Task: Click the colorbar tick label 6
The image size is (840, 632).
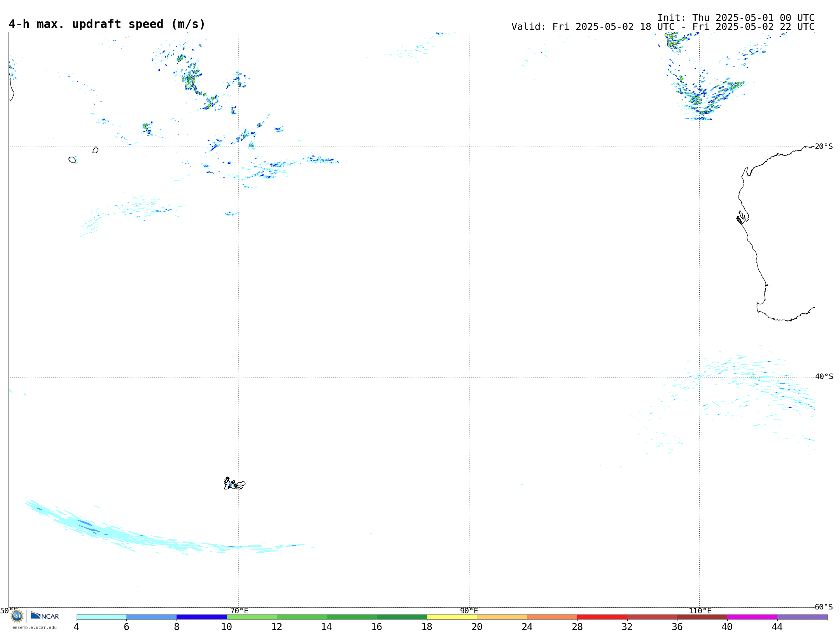Action: 126,627
